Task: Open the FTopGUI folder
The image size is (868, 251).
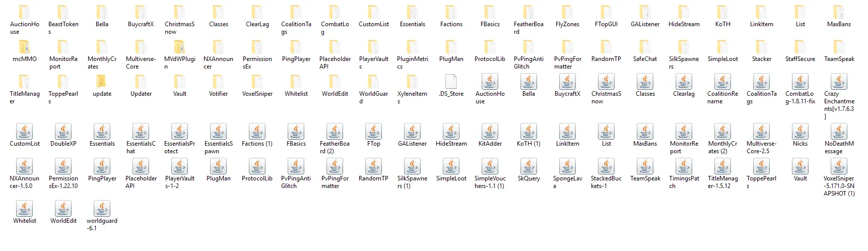Action: tap(606, 16)
